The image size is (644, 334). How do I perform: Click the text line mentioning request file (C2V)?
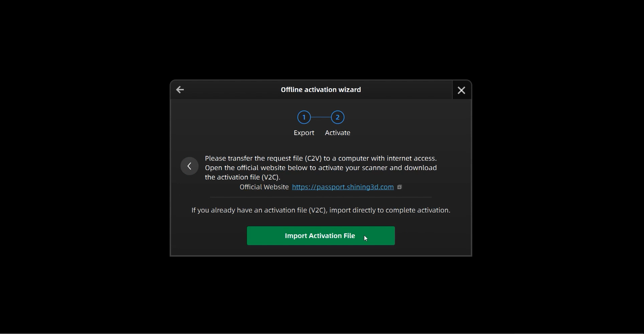click(321, 158)
